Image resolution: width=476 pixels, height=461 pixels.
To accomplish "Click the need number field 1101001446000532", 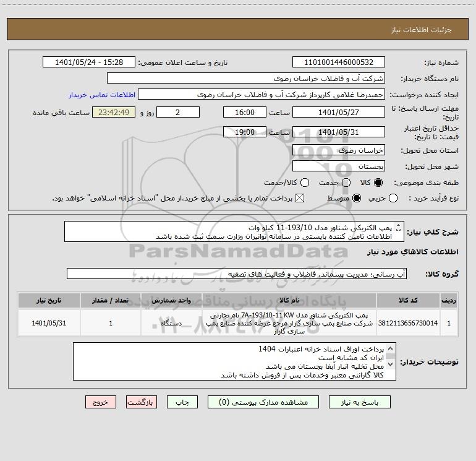I will pos(339,62).
